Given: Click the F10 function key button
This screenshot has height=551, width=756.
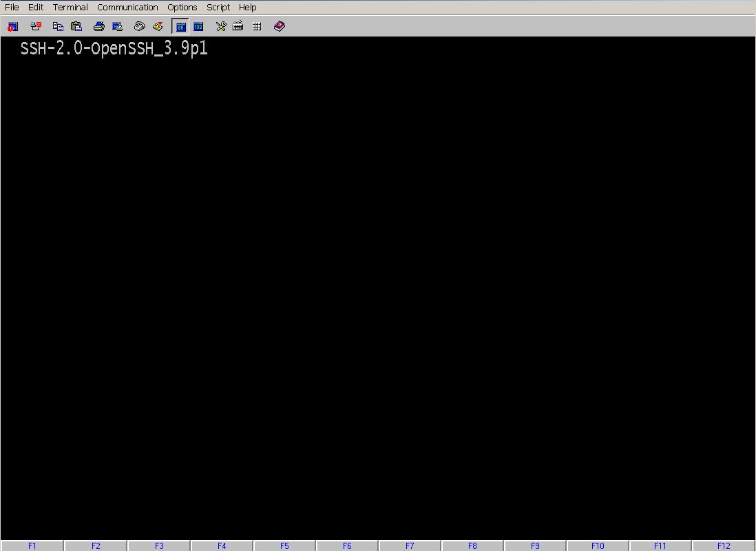Looking at the screenshot, I should 598,545.
